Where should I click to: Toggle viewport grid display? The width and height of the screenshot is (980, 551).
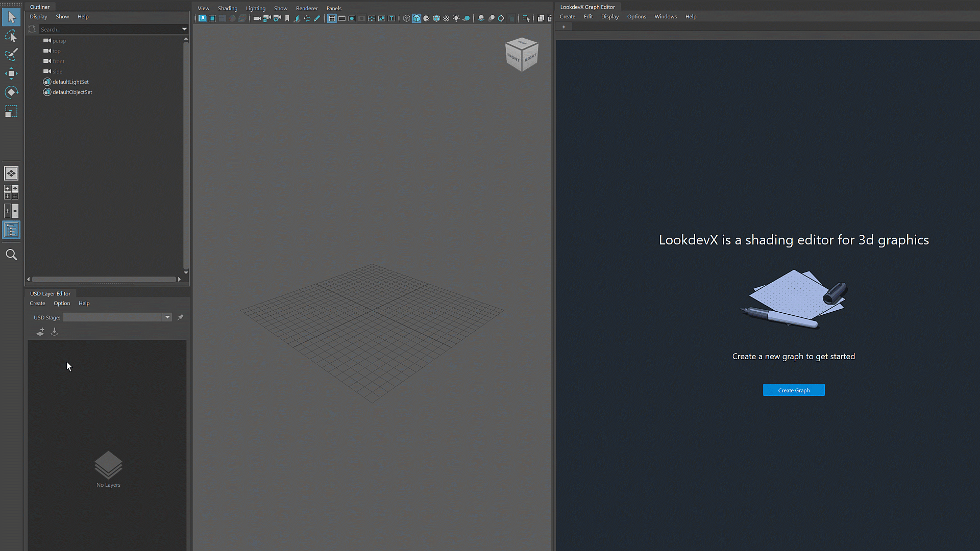332,18
